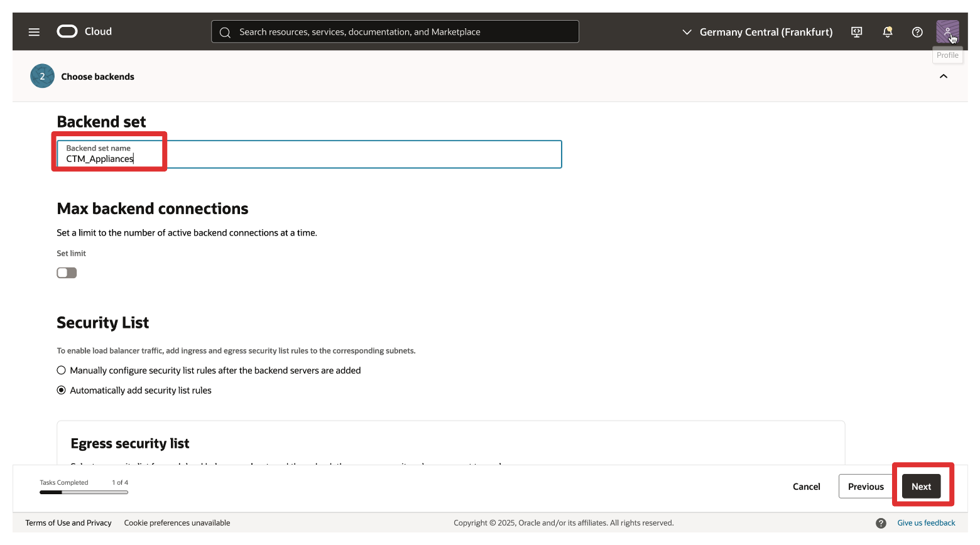Screen dimensions: 980x545
Task: Open the Germany Central (Frankfurt) region dropdown
Action: [758, 32]
